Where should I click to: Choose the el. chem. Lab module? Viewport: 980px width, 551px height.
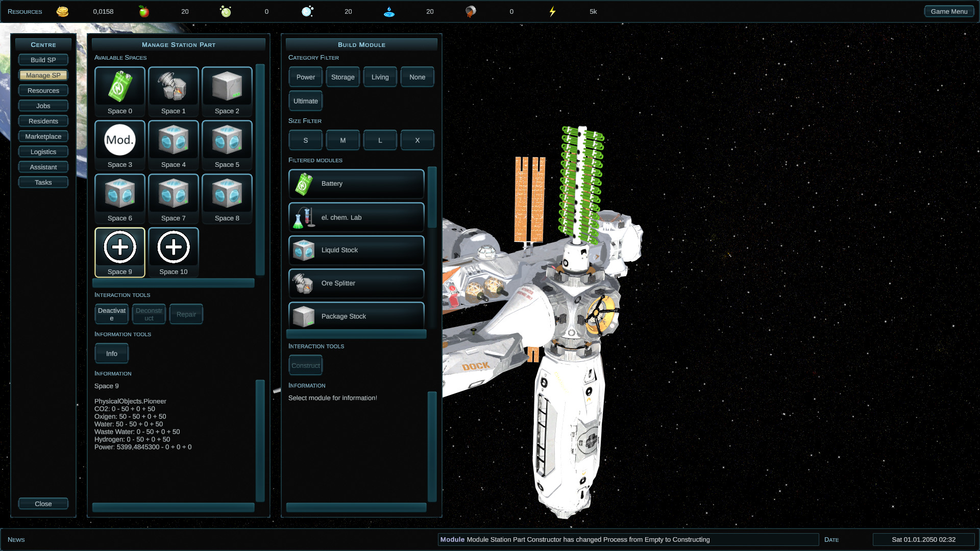(356, 217)
